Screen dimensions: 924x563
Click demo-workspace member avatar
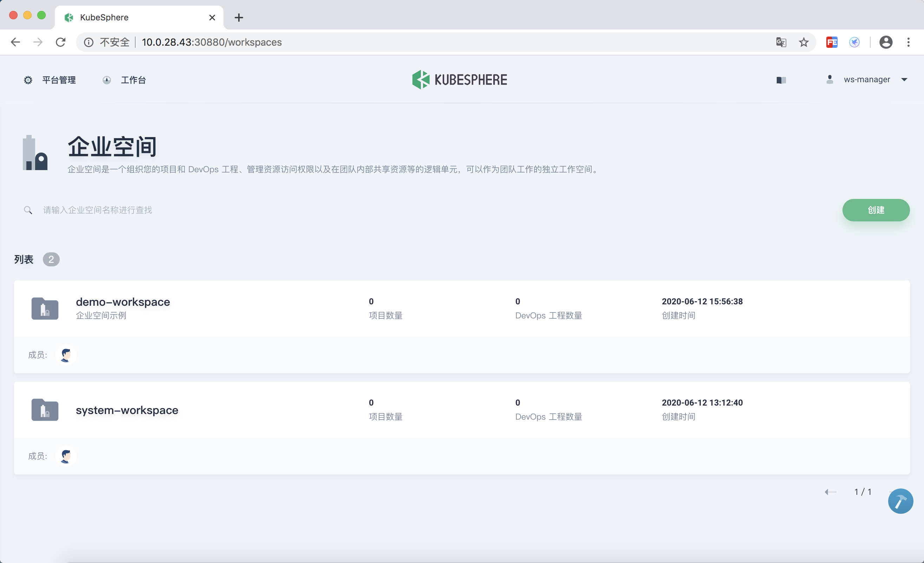point(66,355)
